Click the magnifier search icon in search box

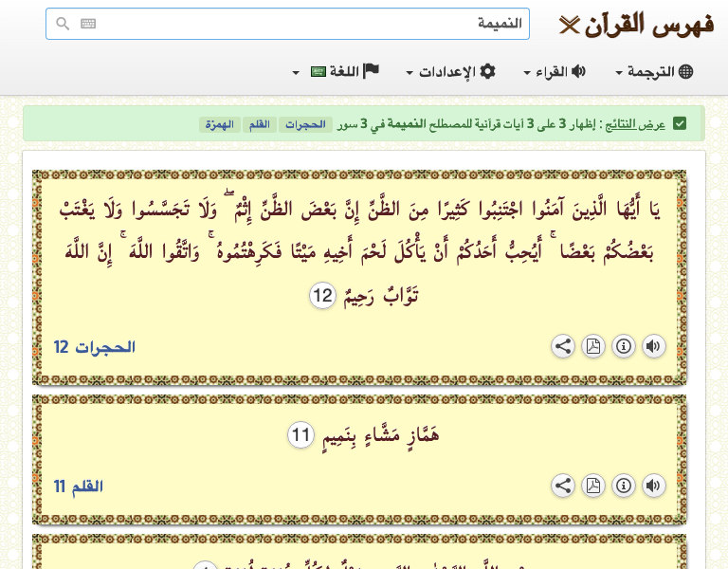coord(63,24)
